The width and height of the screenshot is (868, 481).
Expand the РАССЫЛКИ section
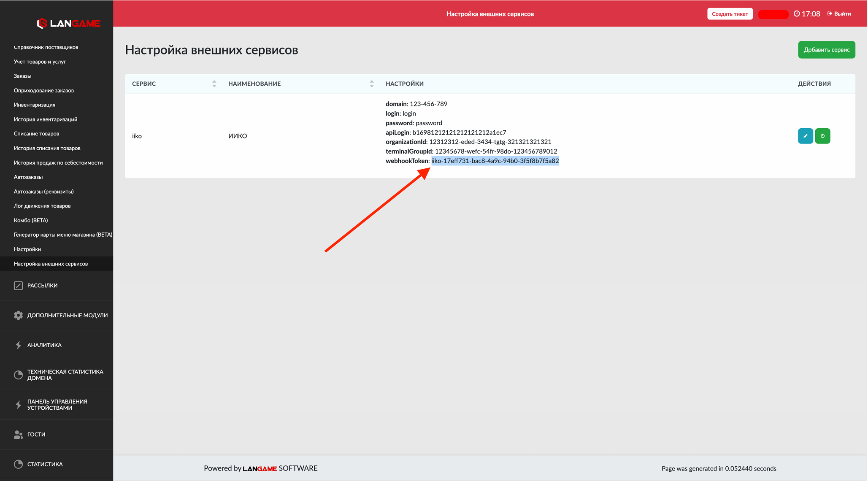pos(57,286)
